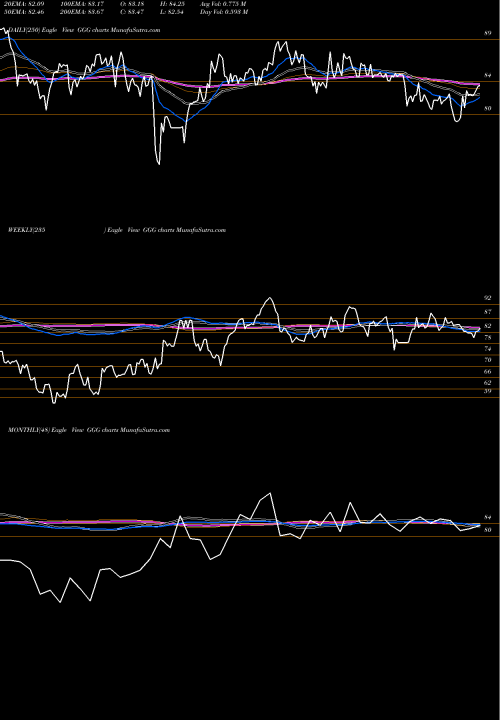The width and height of the screenshot is (500, 720).
Task: Click the 70 axis label on weekly chart
Action: [488, 360]
